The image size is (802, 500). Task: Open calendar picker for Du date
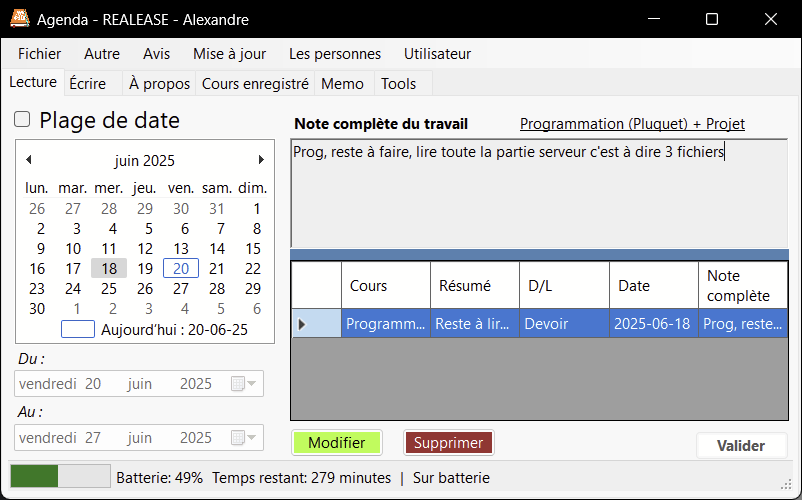point(244,384)
